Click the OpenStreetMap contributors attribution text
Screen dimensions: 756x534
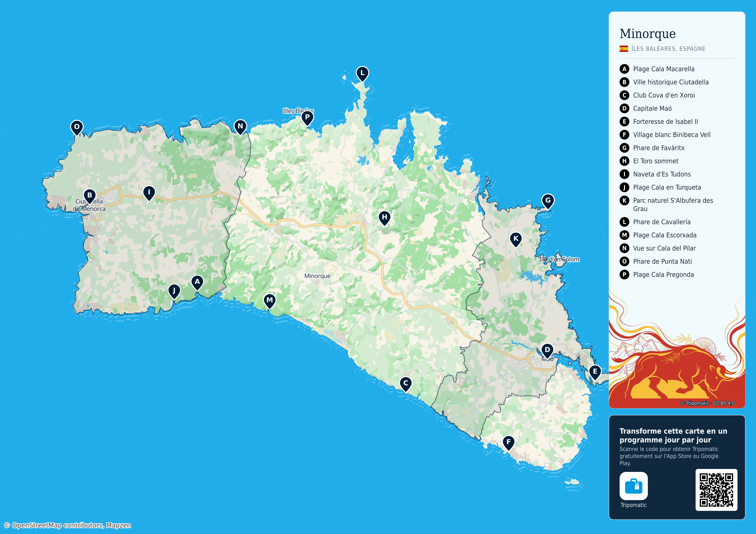click(x=67, y=525)
